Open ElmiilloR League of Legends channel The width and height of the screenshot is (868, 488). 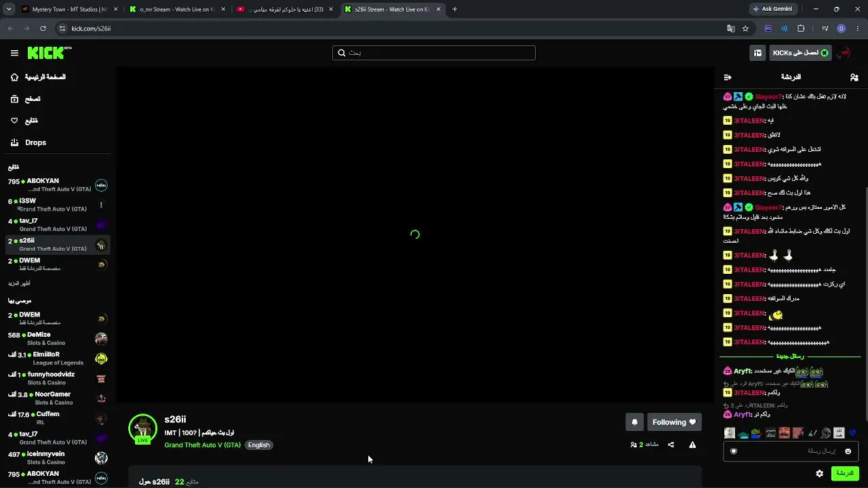coord(58,359)
